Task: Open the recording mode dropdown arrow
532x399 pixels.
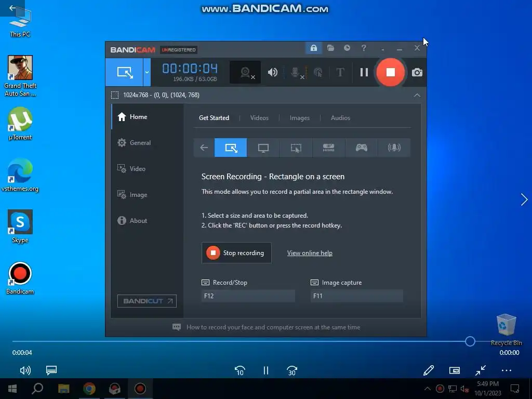Action: 147,72
